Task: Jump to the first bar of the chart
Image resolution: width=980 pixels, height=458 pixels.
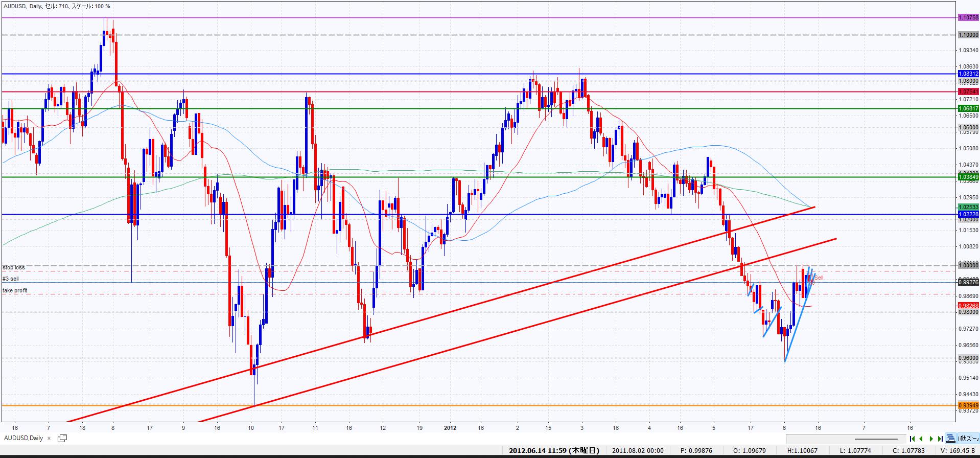Action: click(x=912, y=439)
